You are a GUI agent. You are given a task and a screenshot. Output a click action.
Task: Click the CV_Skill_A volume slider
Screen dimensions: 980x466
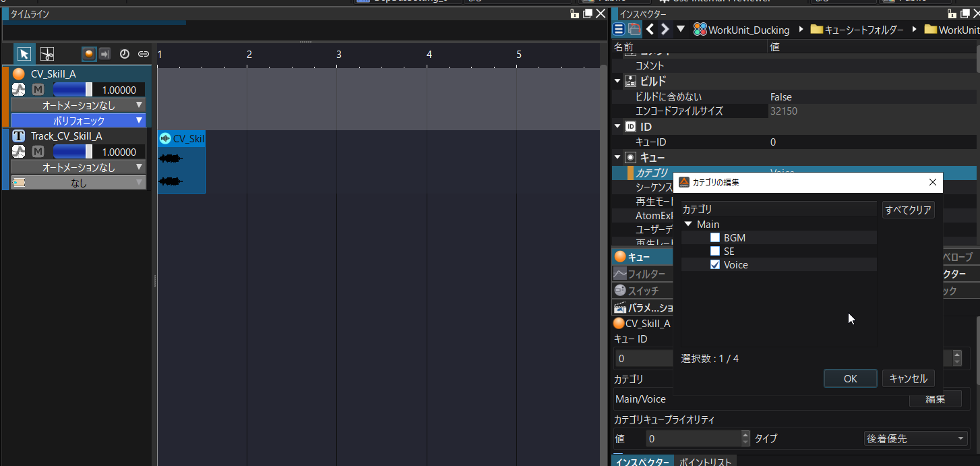click(73, 90)
